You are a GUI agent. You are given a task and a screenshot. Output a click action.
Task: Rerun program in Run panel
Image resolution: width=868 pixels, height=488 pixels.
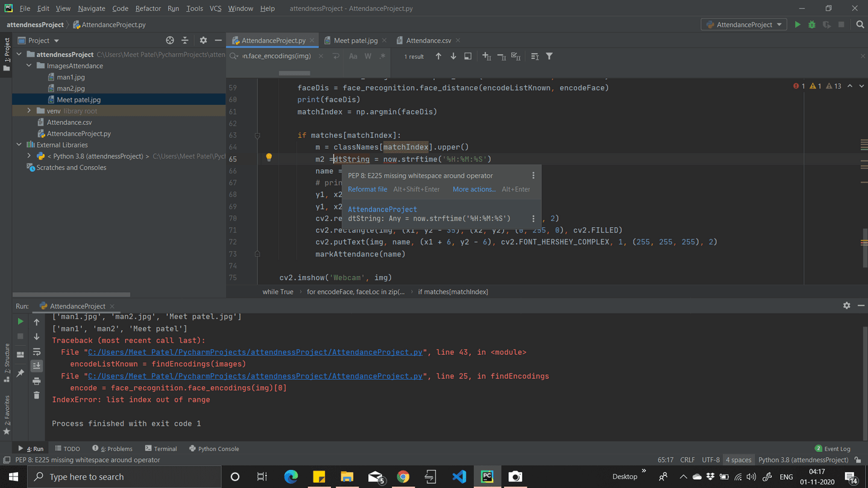pyautogui.click(x=20, y=322)
